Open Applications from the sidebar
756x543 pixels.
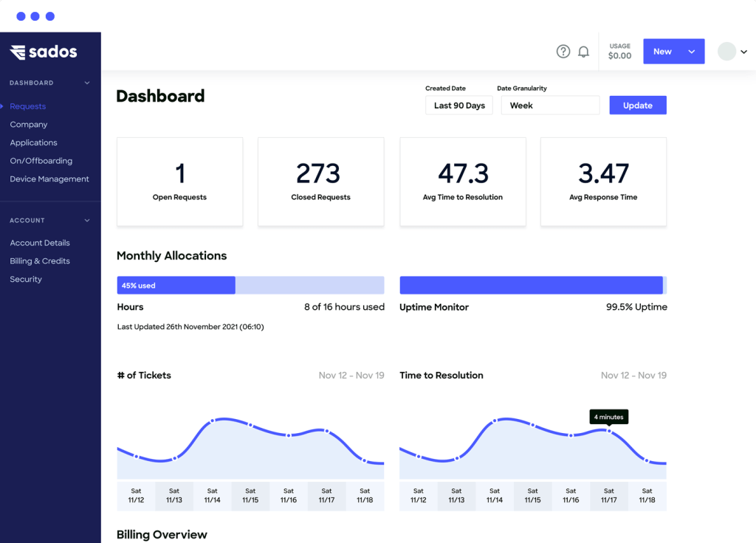click(x=33, y=142)
